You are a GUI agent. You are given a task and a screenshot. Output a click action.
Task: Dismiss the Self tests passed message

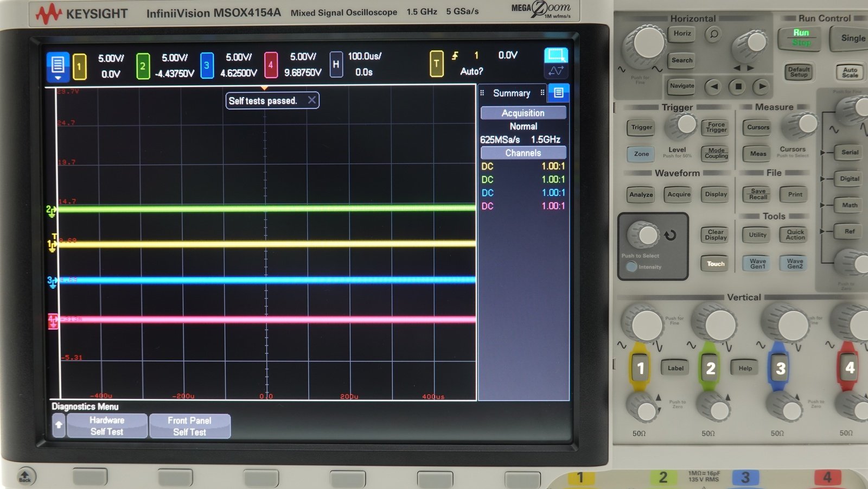[311, 100]
